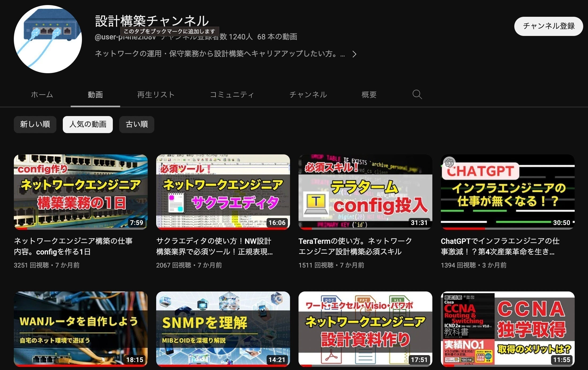The height and width of the screenshot is (370, 588).
Task: Open the コミュニティ tab
Action: click(232, 94)
